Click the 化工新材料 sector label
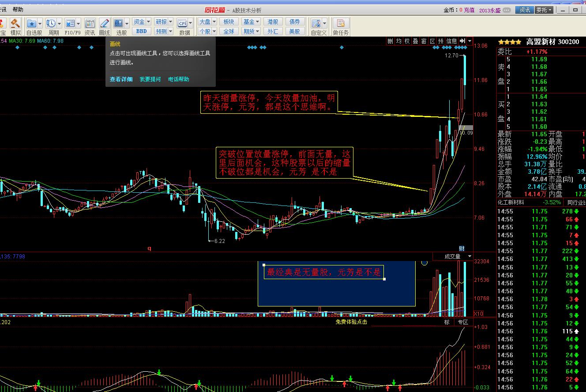Viewport: 586px width, 392px height. pyautogui.click(x=511, y=202)
